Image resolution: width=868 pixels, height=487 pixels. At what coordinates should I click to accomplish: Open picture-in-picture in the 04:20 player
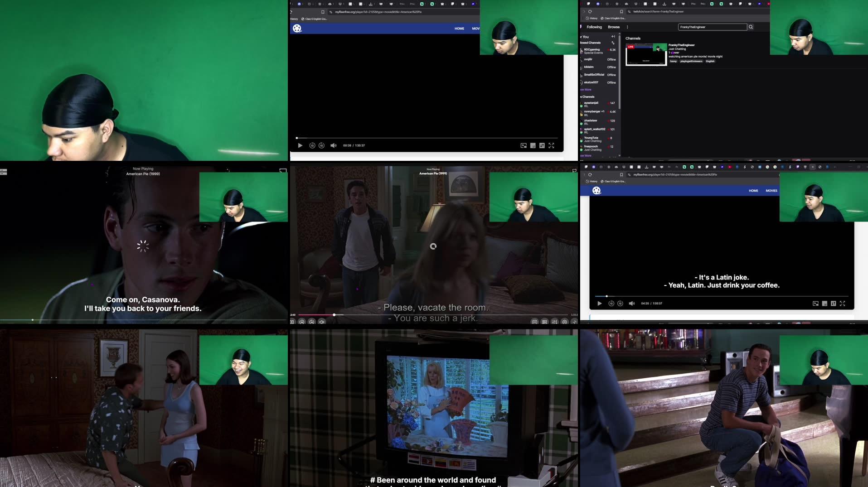click(x=815, y=304)
